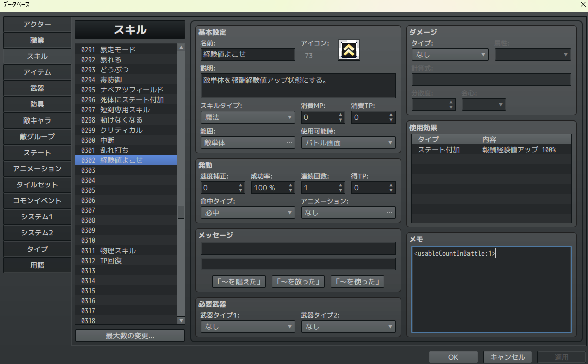Screen dimensions: 588x364
Task: Select skill 0293 どうぶつ
Action: coord(126,70)
